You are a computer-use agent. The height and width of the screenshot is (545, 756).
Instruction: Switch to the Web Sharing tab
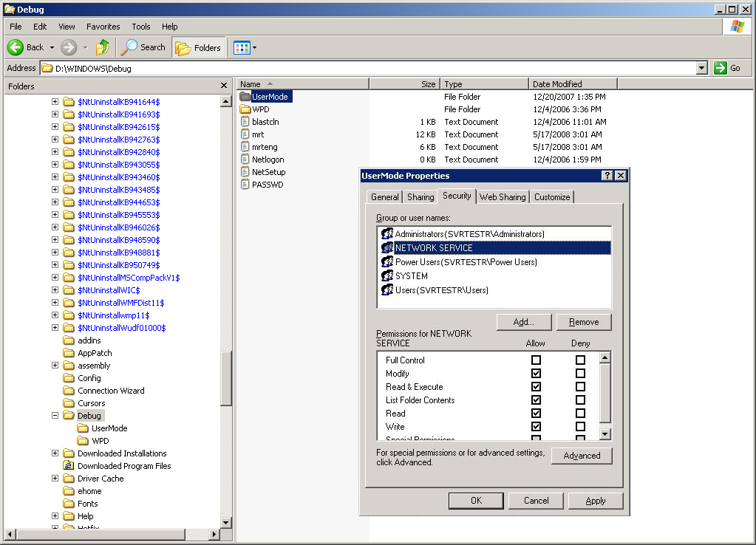(x=503, y=196)
